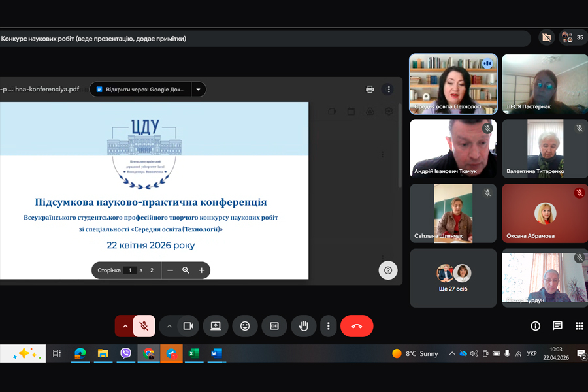Open 'Ще 27 осіб' more participants tile

[x=453, y=278]
